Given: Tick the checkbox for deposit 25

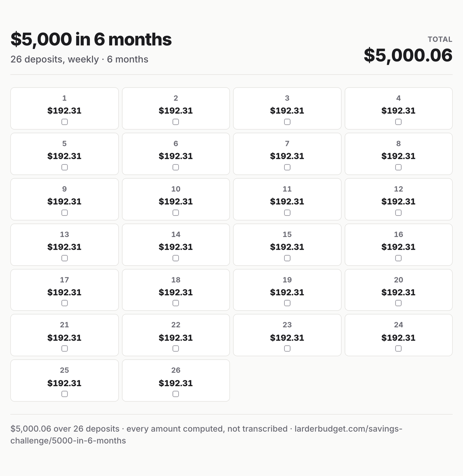Looking at the screenshot, I should (64, 394).
